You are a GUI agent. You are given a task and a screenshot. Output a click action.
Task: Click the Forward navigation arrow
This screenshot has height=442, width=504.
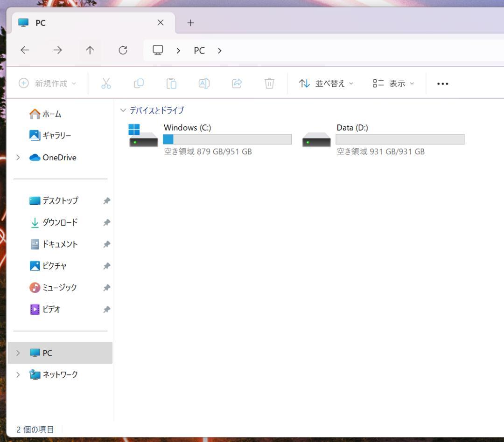[x=57, y=50]
